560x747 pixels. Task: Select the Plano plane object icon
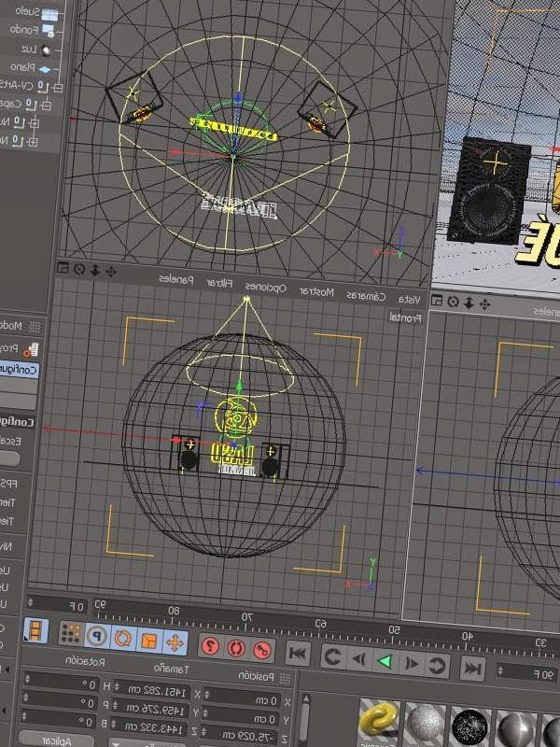44,69
